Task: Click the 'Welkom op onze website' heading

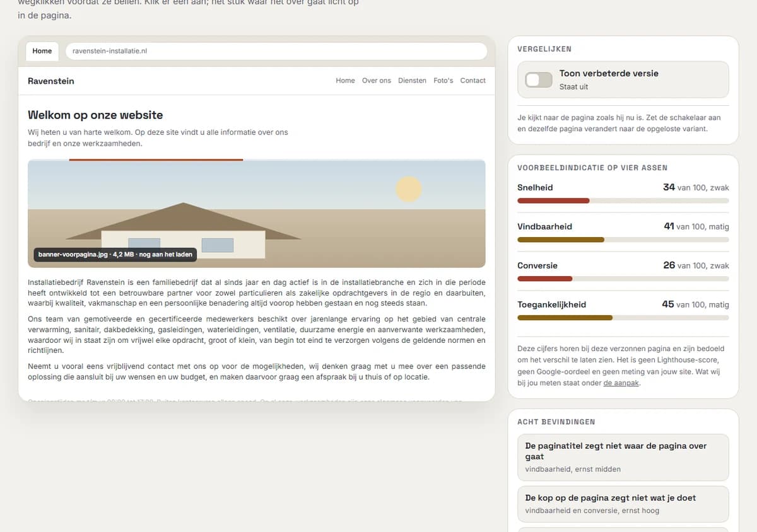Action: [x=95, y=115]
